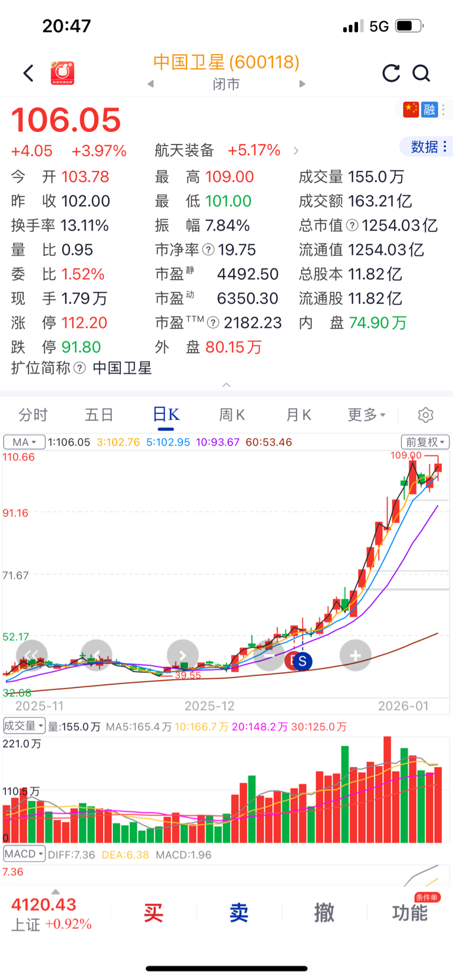Viewport: 453px width, 980px height.
Task: Open the search magnifier
Action: [x=421, y=73]
